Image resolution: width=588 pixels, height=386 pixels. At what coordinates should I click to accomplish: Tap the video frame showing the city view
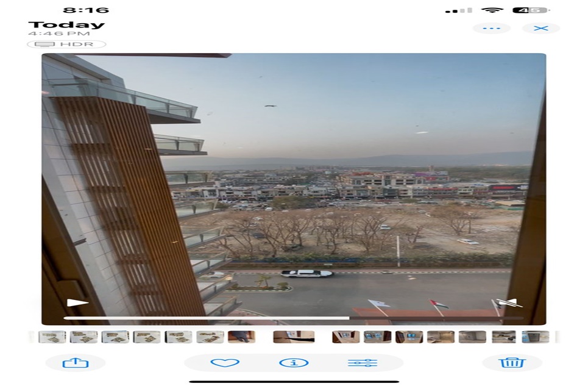coord(294,189)
